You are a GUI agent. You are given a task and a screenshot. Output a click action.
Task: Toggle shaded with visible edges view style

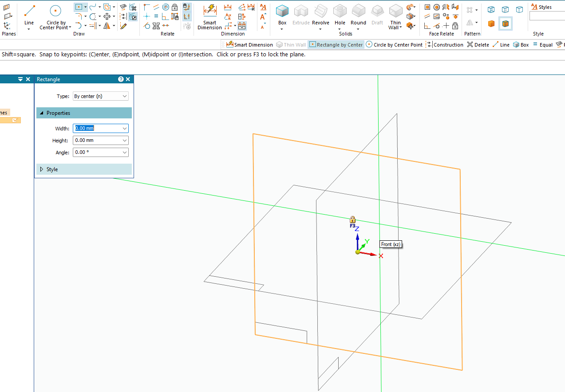pos(505,24)
